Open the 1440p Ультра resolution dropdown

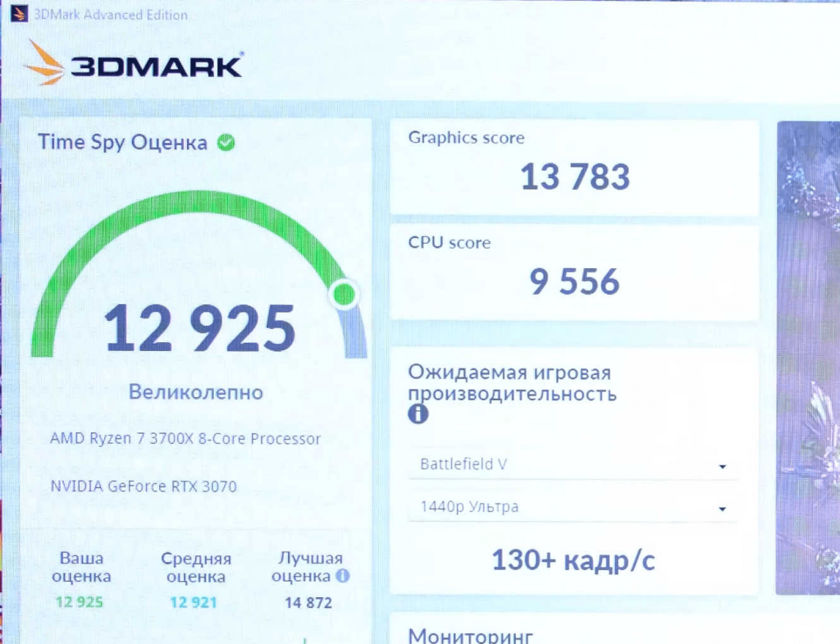click(x=573, y=507)
